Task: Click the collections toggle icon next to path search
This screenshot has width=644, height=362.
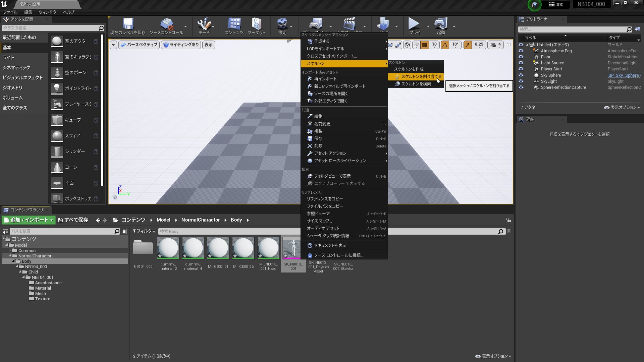Action: 124,231
